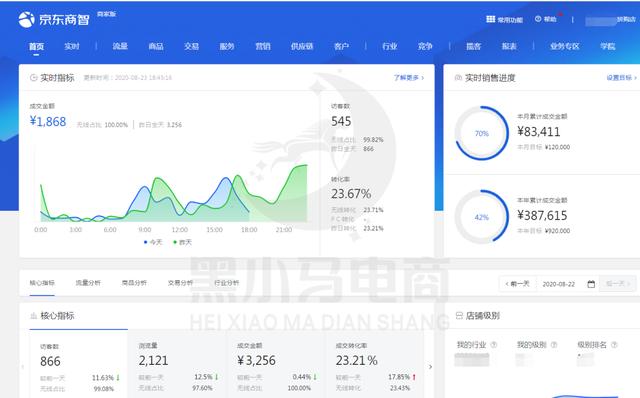Click the 70% monthly progress ring
640x398 pixels.
click(482, 133)
